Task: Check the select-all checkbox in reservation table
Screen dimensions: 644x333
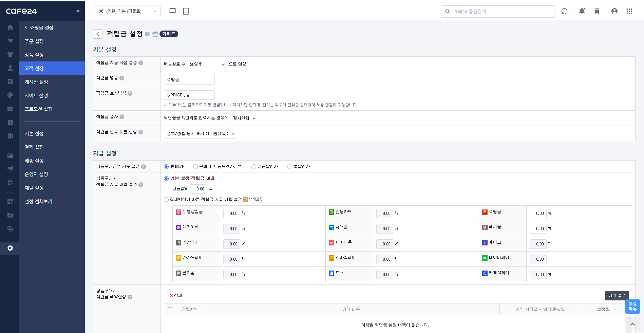Action: pyautogui.click(x=170, y=310)
